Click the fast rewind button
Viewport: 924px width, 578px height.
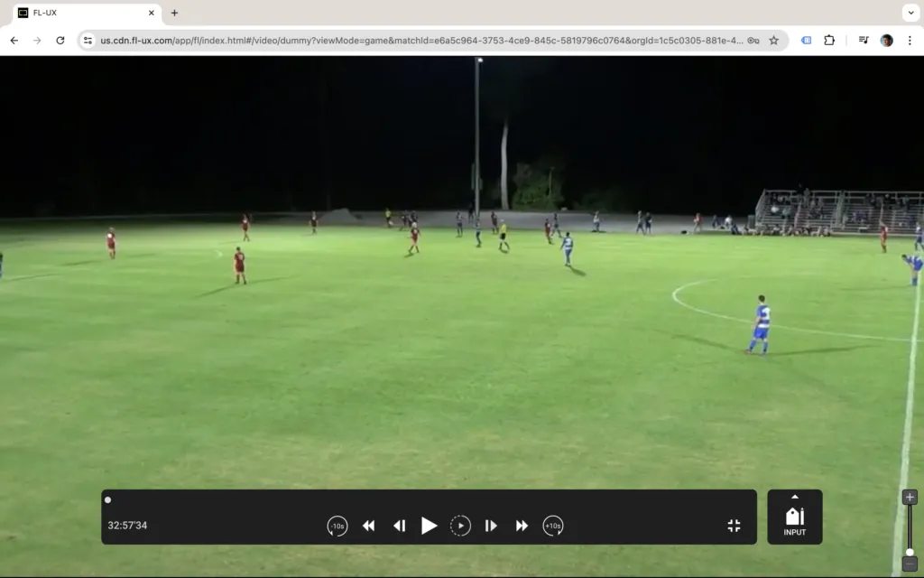coord(369,526)
